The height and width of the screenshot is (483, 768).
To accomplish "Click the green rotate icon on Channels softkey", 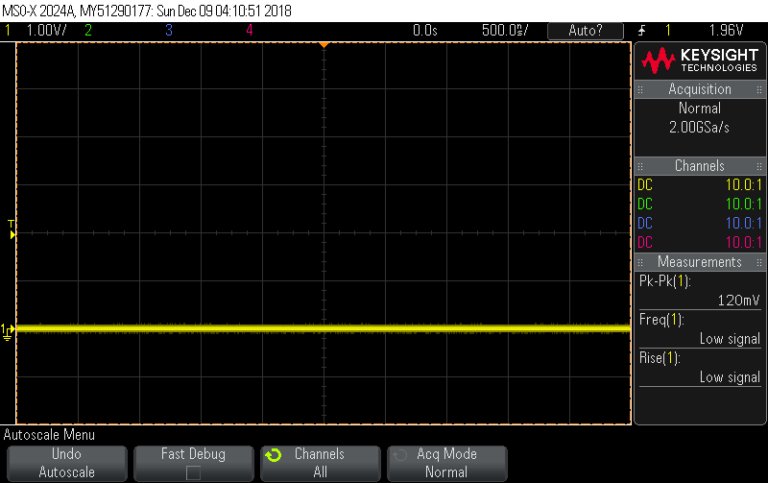I will 273,455.
